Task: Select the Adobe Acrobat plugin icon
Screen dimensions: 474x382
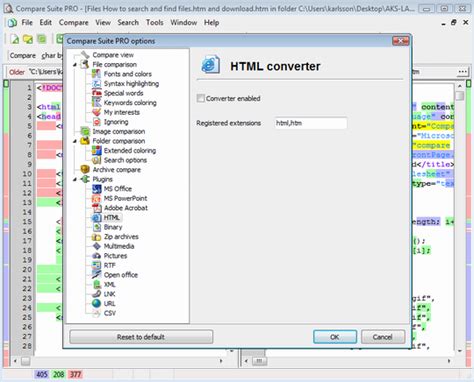Action: (96, 208)
